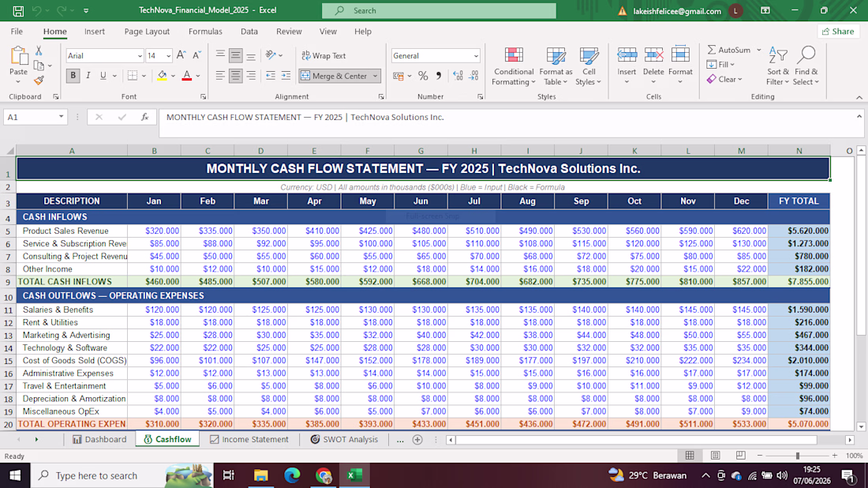Toggle Bold formatting
This screenshot has height=488, width=868.
pyautogui.click(x=73, y=75)
